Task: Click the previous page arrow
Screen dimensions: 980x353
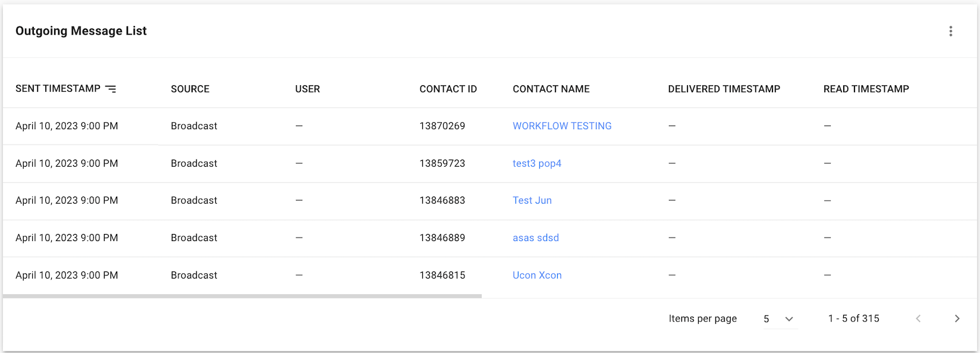Action: pos(918,318)
